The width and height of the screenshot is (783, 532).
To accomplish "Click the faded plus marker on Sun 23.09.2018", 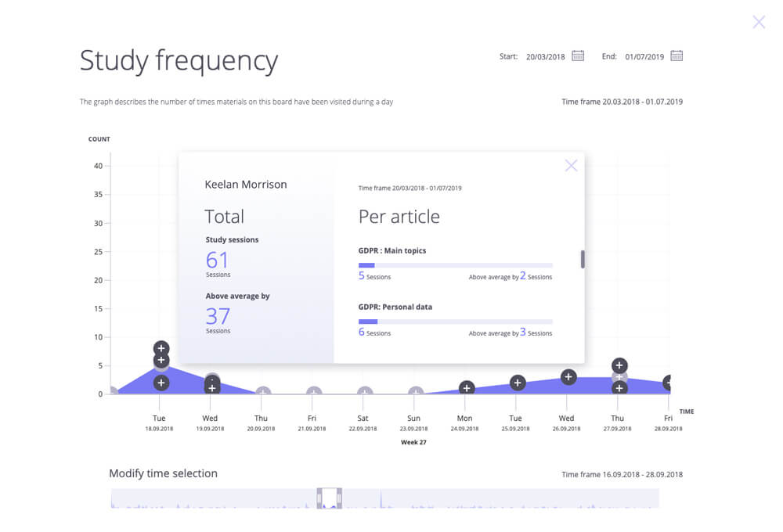I will pos(416,390).
